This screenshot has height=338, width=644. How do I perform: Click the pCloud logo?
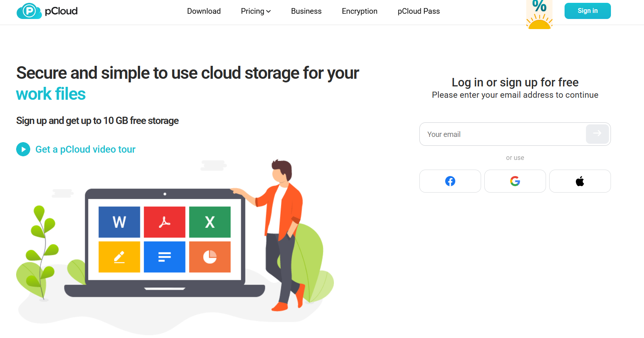pyautogui.click(x=47, y=11)
